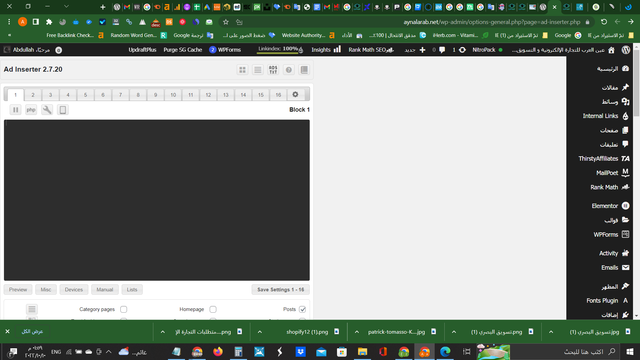Open the Lists settings

coord(132,290)
